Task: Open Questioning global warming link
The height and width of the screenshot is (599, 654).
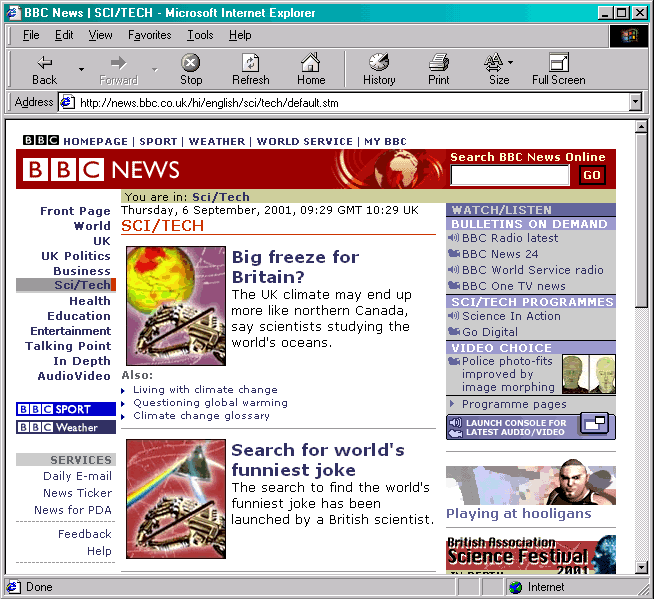Action: (x=210, y=403)
